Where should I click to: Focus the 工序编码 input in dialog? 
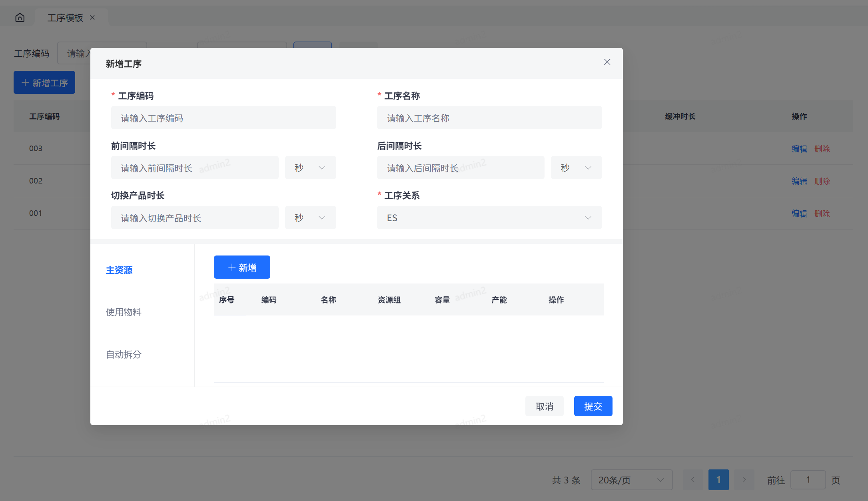coord(223,118)
